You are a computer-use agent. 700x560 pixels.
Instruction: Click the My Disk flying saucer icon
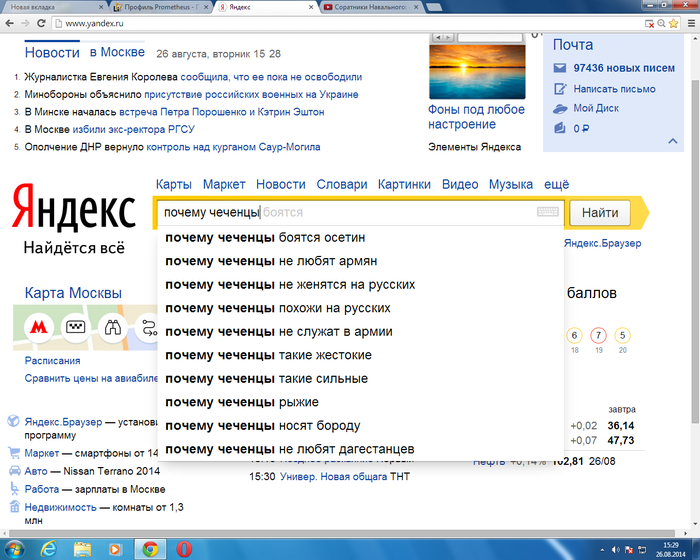coord(560,109)
